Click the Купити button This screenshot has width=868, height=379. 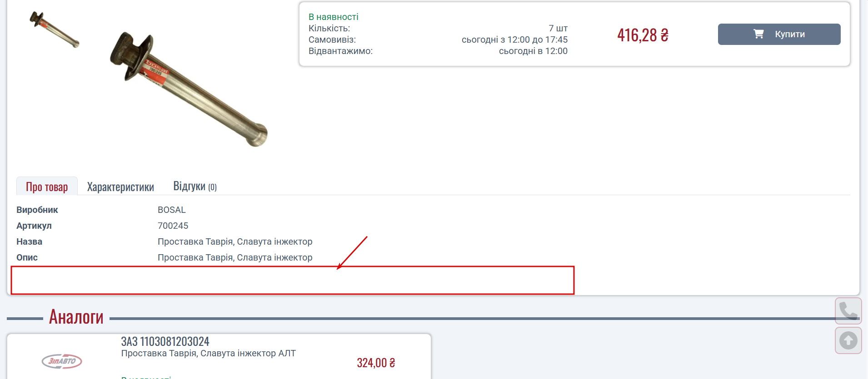coord(779,34)
